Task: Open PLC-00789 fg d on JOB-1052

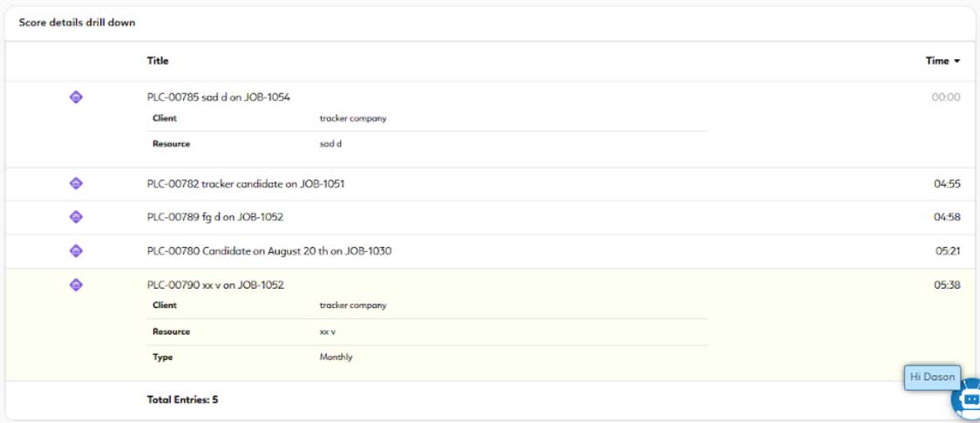Action: click(x=215, y=217)
